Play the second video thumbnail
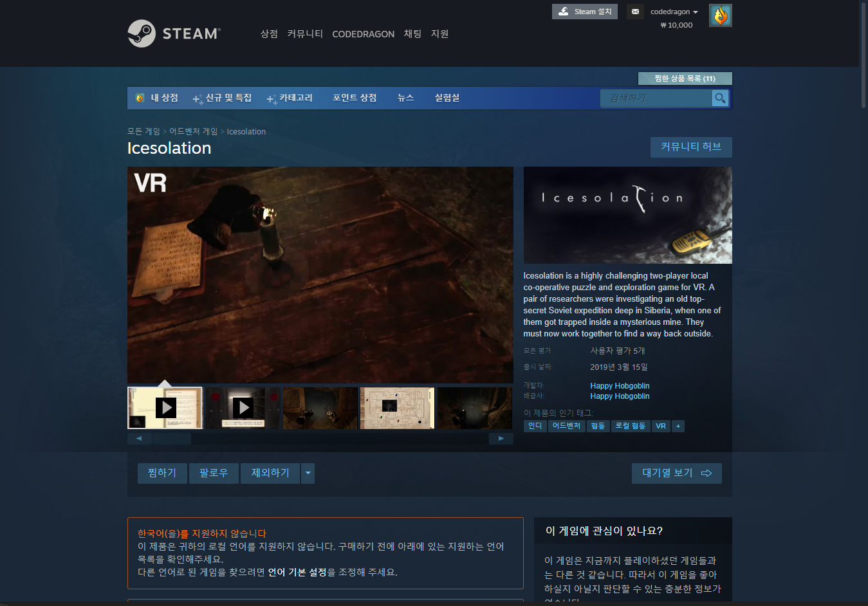The height and width of the screenshot is (606, 868). pos(243,408)
